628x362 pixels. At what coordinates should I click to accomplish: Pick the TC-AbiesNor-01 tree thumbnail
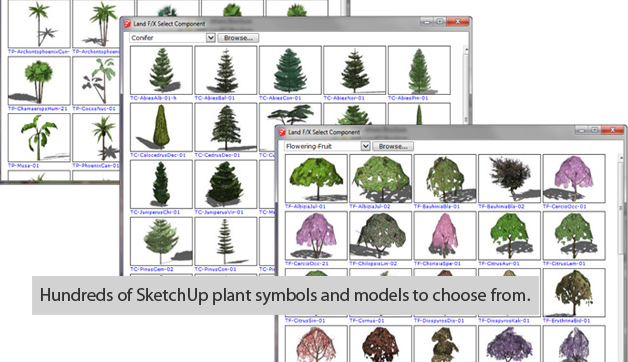point(355,70)
